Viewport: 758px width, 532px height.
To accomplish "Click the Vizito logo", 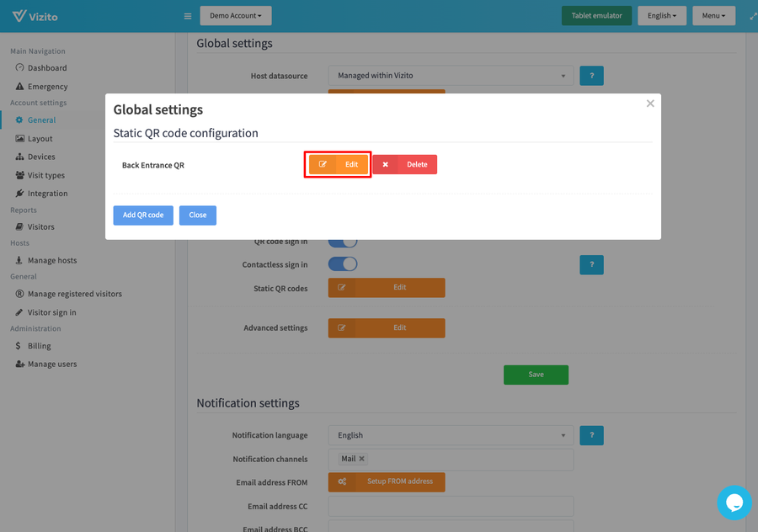I will pyautogui.click(x=35, y=16).
